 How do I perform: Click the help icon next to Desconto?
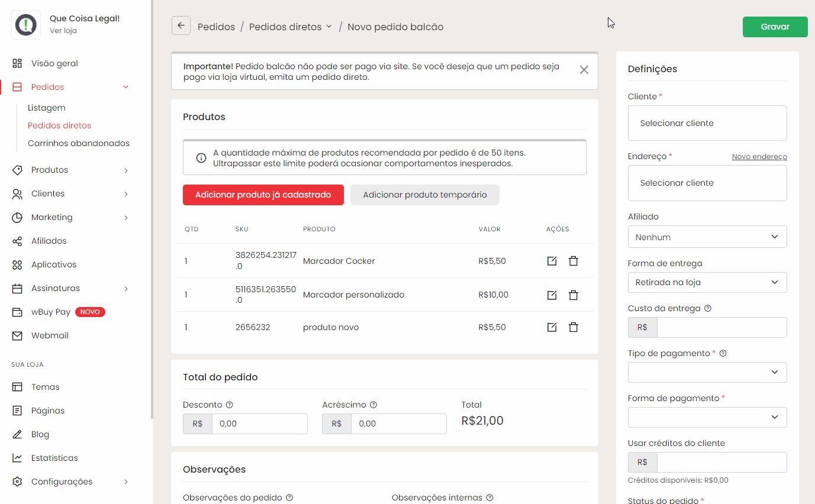click(230, 405)
